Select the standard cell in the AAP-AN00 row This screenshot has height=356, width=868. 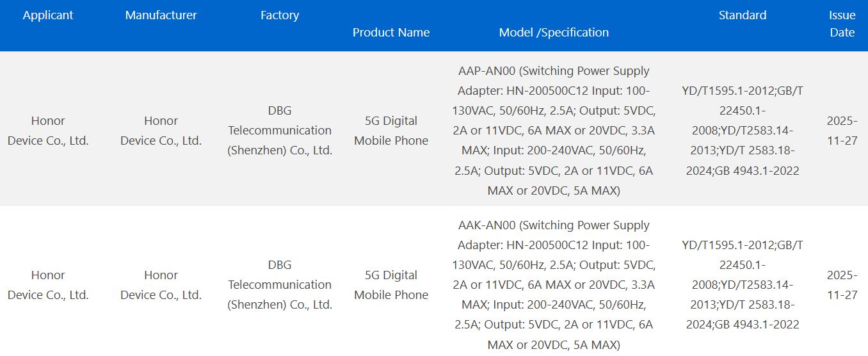coord(743,131)
